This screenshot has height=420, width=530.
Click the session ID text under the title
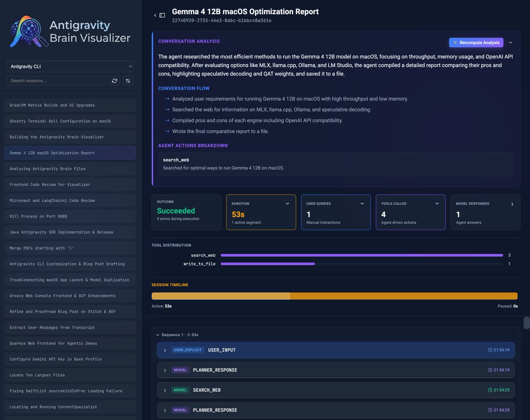222,21
